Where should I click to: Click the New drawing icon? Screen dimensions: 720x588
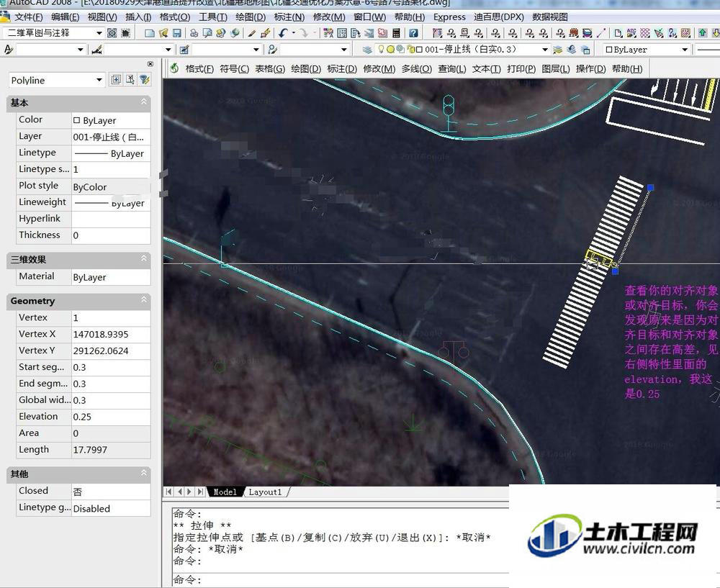click(x=149, y=33)
